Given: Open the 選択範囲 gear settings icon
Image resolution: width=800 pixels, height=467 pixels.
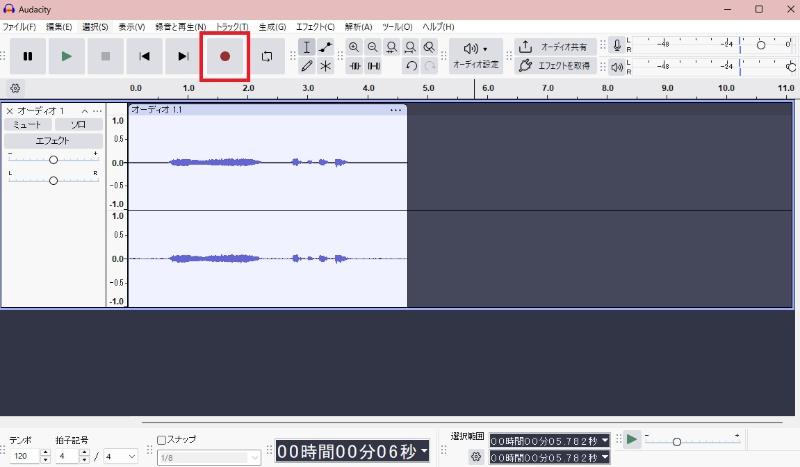Looking at the screenshot, I should tap(476, 456).
